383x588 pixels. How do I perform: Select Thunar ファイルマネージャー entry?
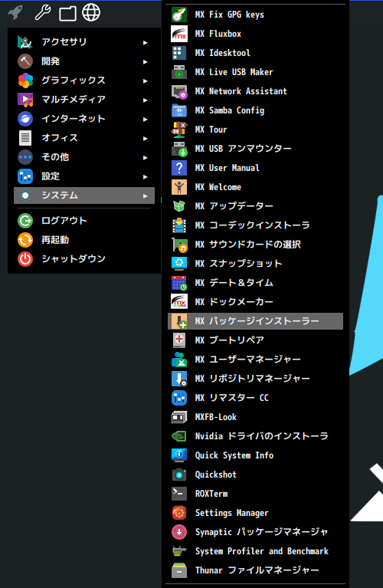pos(255,570)
